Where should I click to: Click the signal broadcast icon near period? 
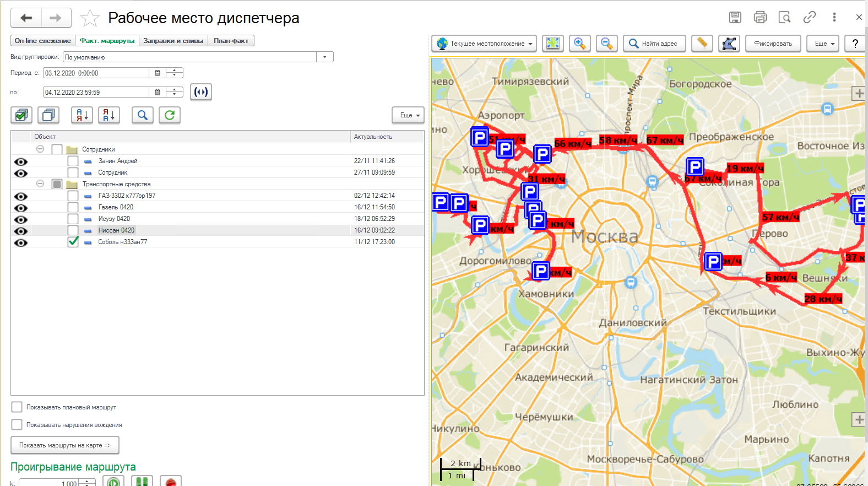click(x=201, y=92)
